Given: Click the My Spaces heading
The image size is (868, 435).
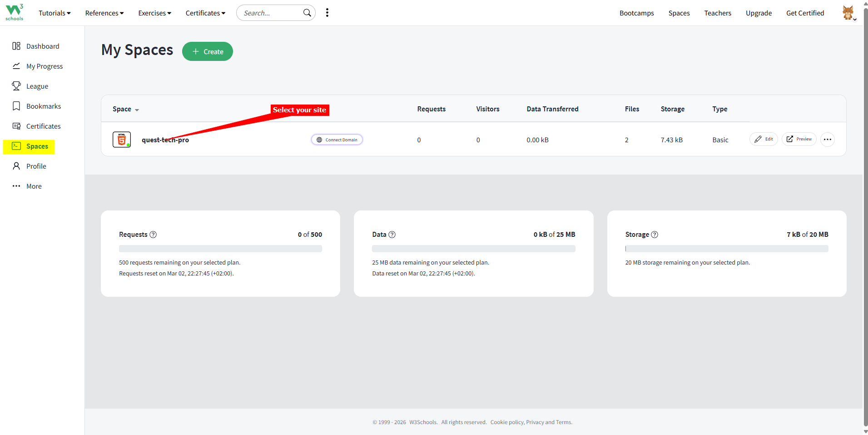Looking at the screenshot, I should pos(137,50).
